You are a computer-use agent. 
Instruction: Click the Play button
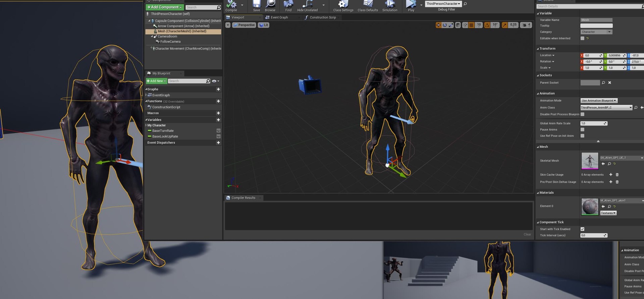coord(411,6)
